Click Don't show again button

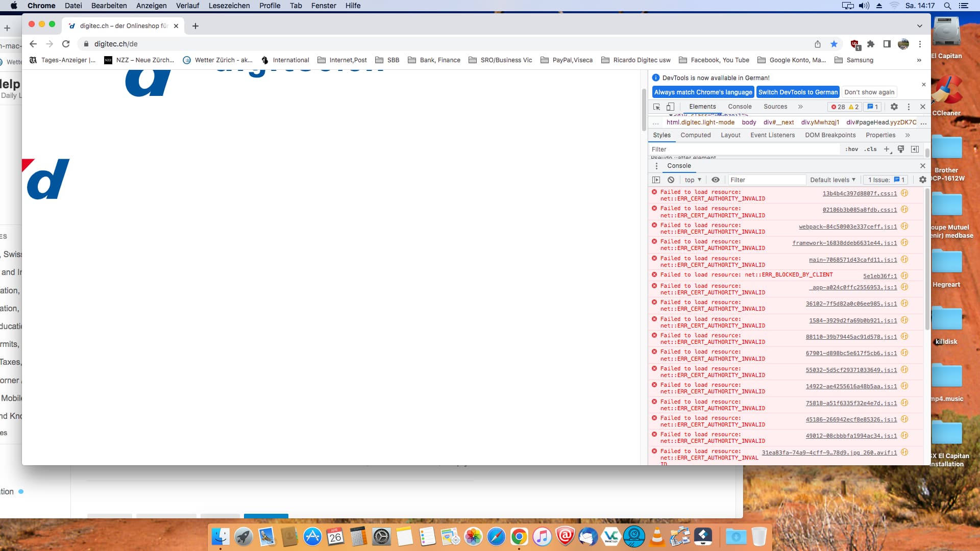coord(869,92)
